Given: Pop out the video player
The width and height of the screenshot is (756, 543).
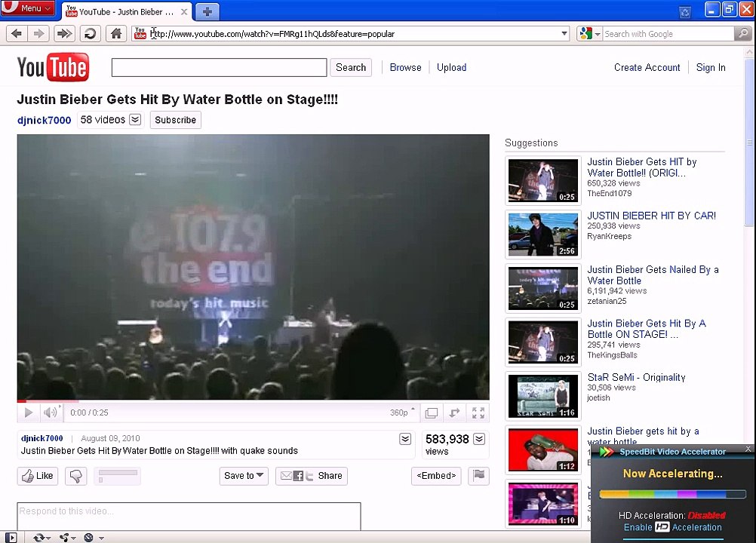Looking at the screenshot, I should pos(455,413).
